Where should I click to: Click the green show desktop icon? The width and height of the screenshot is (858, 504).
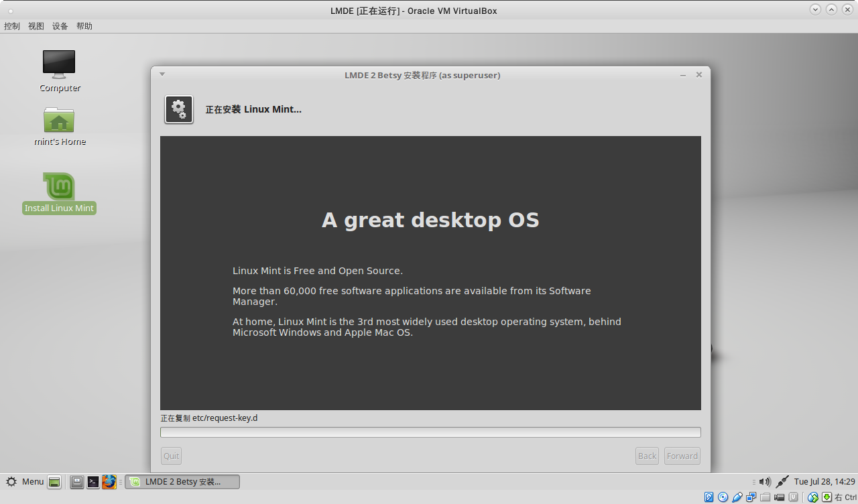(x=54, y=482)
